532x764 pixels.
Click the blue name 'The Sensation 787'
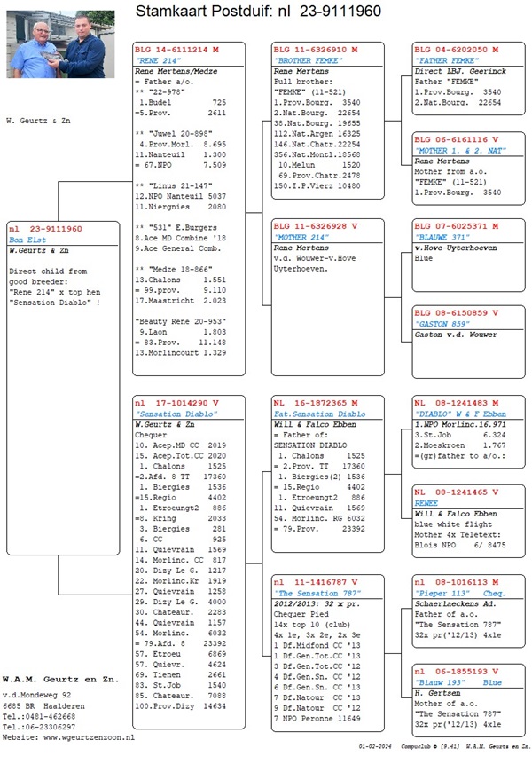click(317, 593)
